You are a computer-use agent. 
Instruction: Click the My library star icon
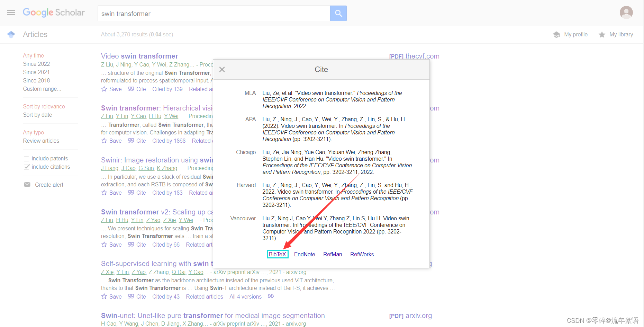602,35
